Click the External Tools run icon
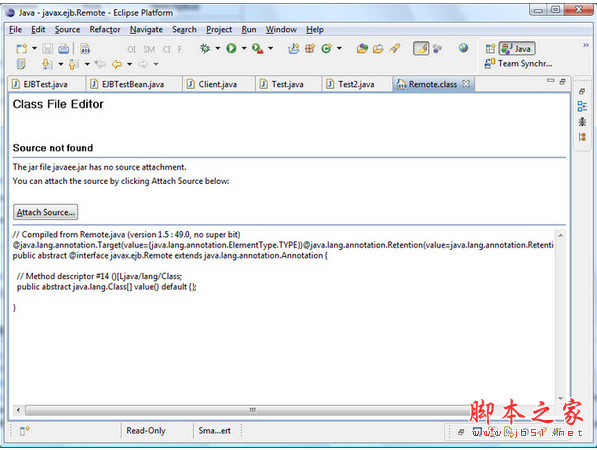Screen dimensions: 597x450 [258, 48]
